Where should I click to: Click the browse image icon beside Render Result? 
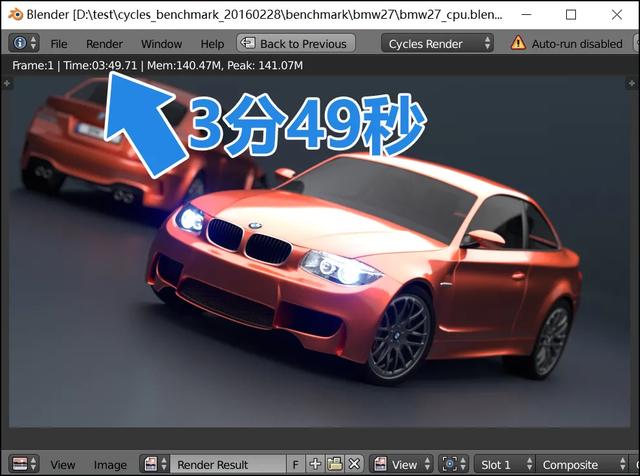[154, 465]
